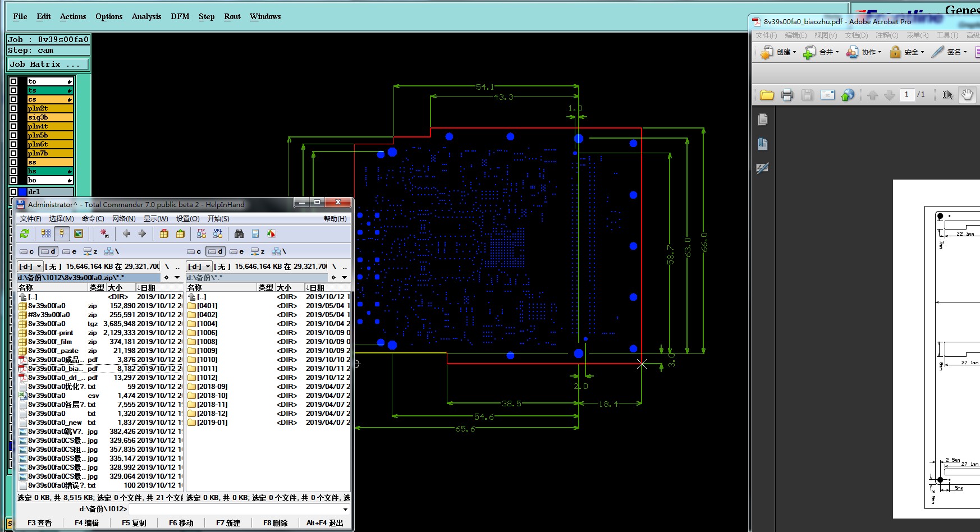This screenshot has height=532, width=980.
Task: Open the FTP connect tool
Action: [202, 233]
